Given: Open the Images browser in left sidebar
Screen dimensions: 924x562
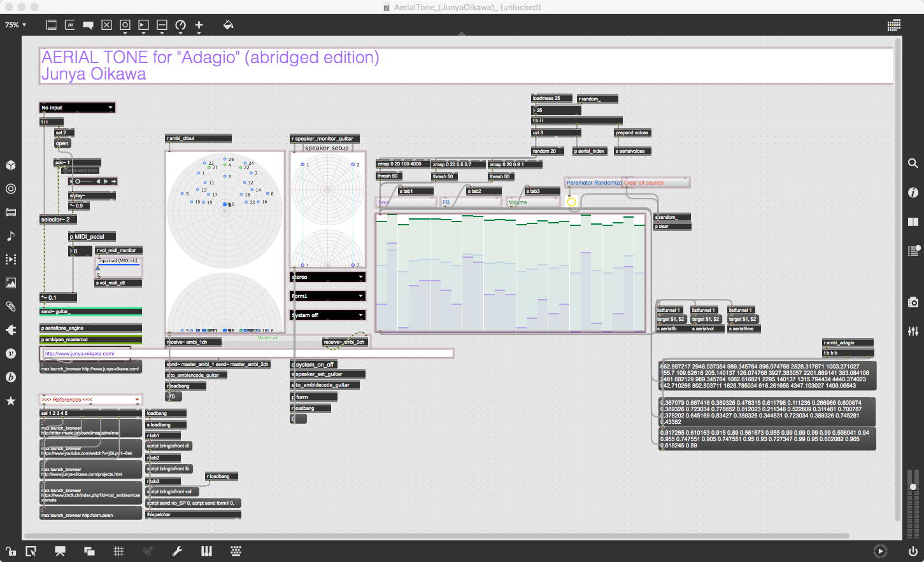Looking at the screenshot, I should point(11,283).
